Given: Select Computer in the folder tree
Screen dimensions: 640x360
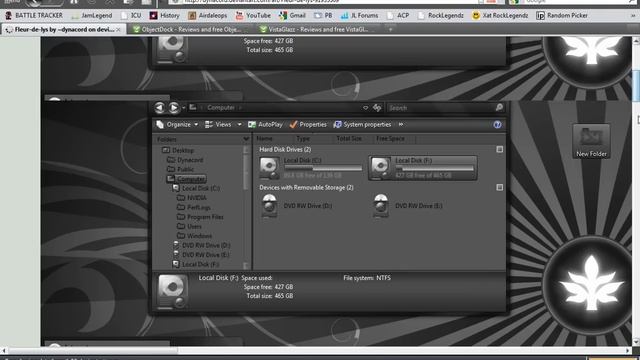Looking at the screenshot, I should point(186,179).
